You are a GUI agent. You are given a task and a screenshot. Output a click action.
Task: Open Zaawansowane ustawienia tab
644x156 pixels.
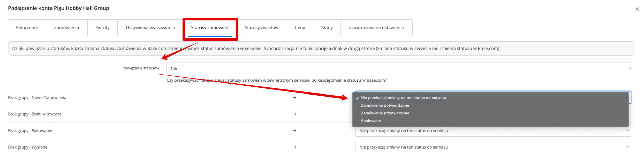point(376,28)
